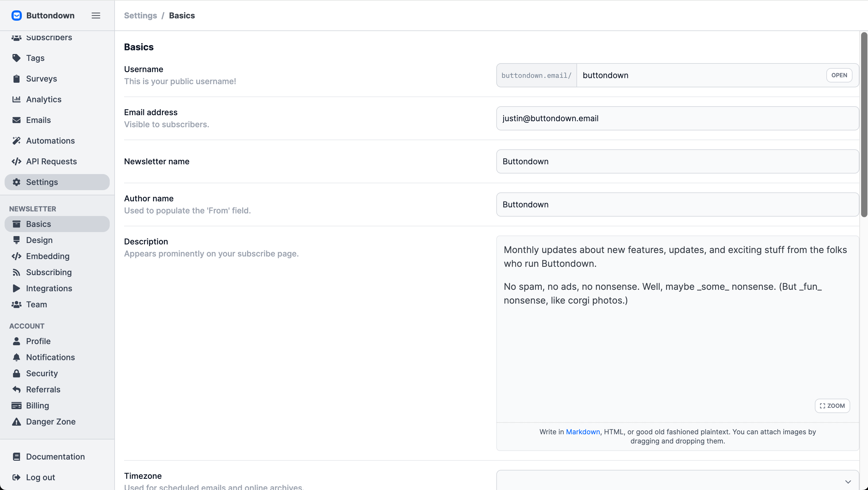Open Profile account settings
The height and width of the screenshot is (490, 868).
tap(57, 341)
